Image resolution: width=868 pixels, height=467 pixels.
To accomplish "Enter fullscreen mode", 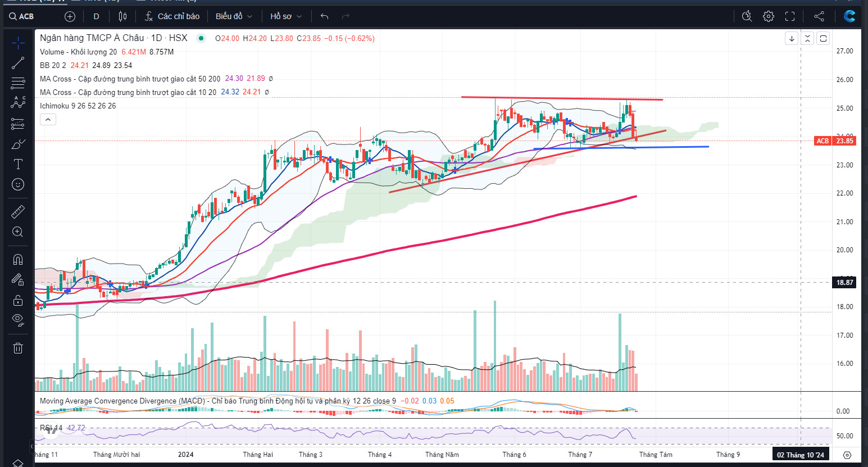I will (x=790, y=16).
